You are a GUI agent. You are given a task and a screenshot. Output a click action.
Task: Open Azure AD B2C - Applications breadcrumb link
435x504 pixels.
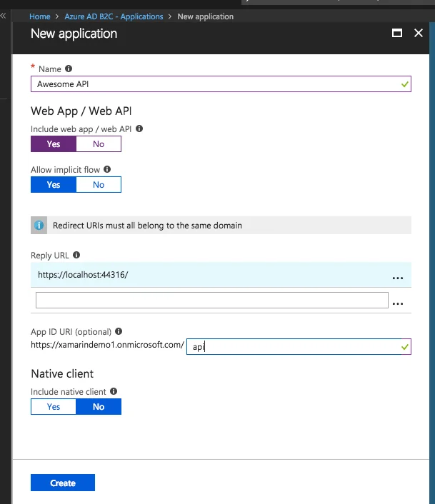click(114, 16)
